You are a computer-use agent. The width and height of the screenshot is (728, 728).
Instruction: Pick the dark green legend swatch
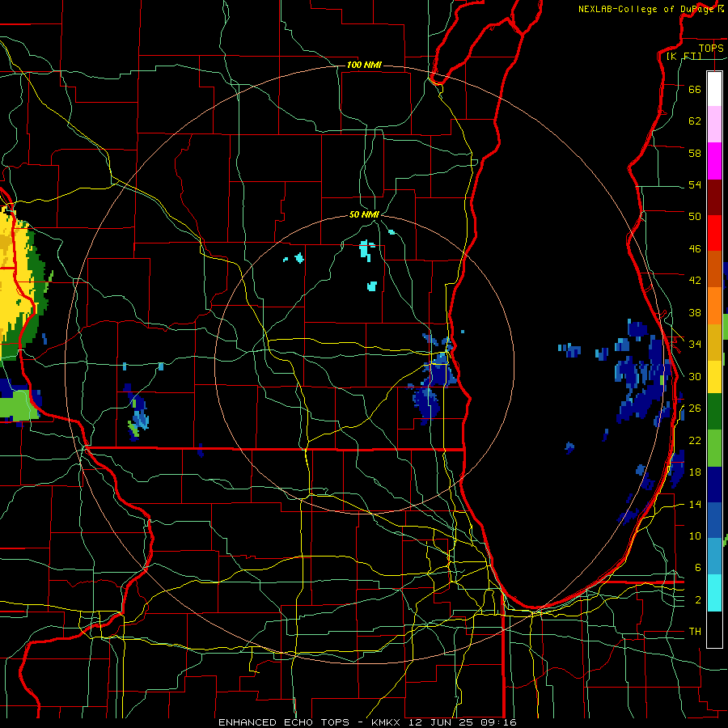[x=714, y=412]
